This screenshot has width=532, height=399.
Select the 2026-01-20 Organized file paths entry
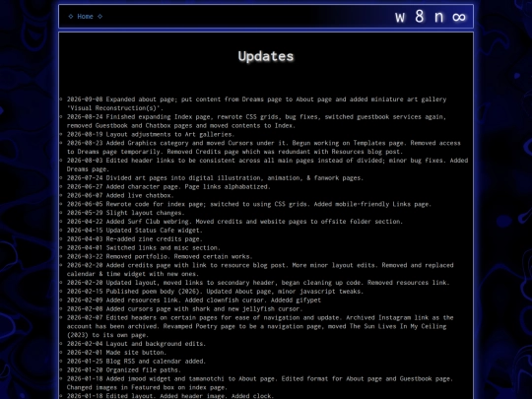123,369
